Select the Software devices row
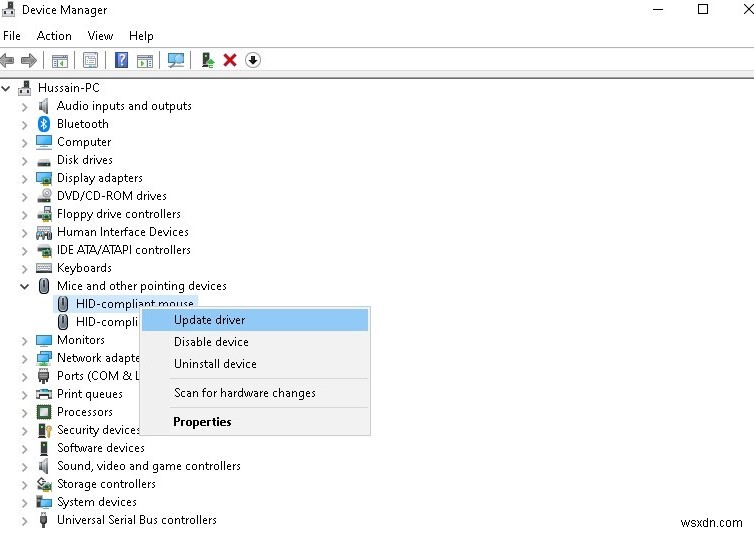754x533 pixels. point(101,448)
